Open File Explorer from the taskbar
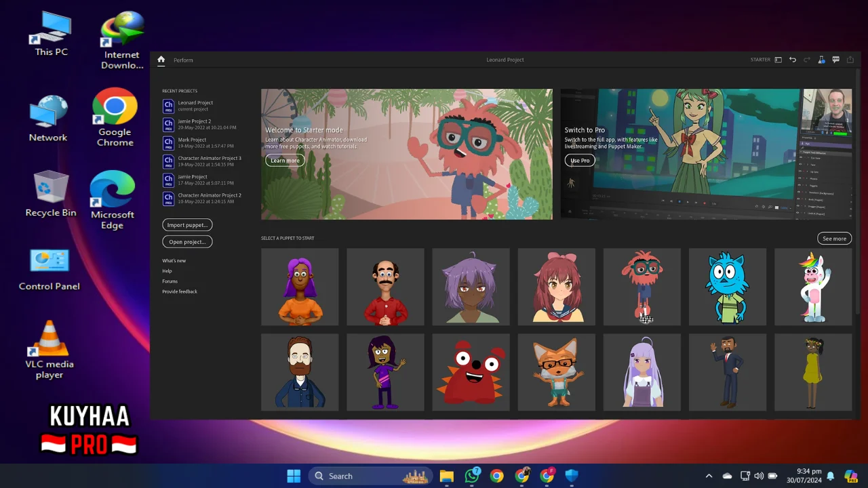This screenshot has height=488, width=868. pyautogui.click(x=446, y=476)
